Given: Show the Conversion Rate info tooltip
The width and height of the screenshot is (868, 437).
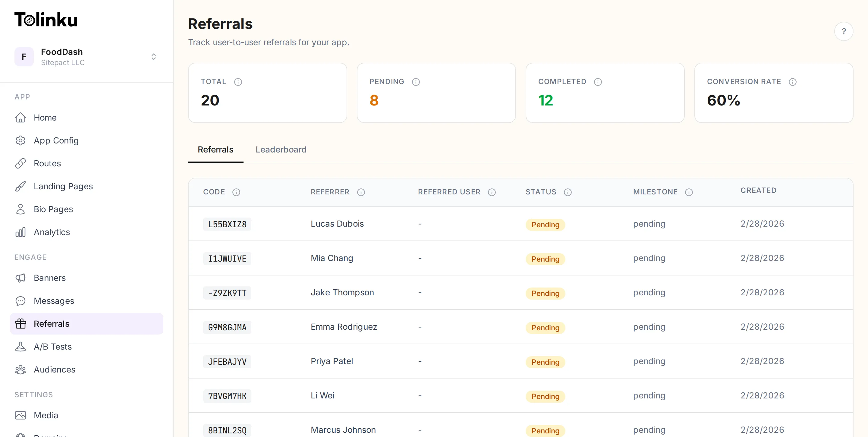Looking at the screenshot, I should tap(793, 82).
